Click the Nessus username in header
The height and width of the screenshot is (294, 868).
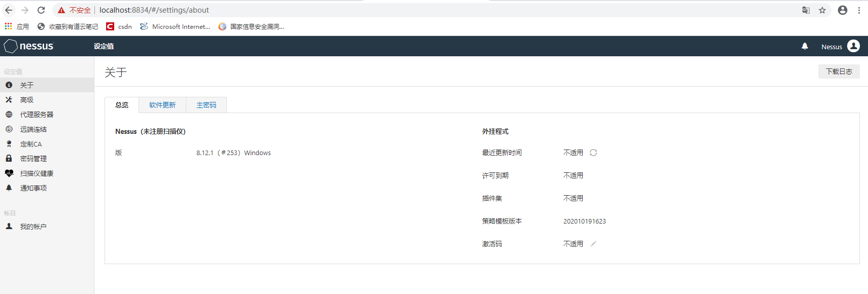point(831,47)
